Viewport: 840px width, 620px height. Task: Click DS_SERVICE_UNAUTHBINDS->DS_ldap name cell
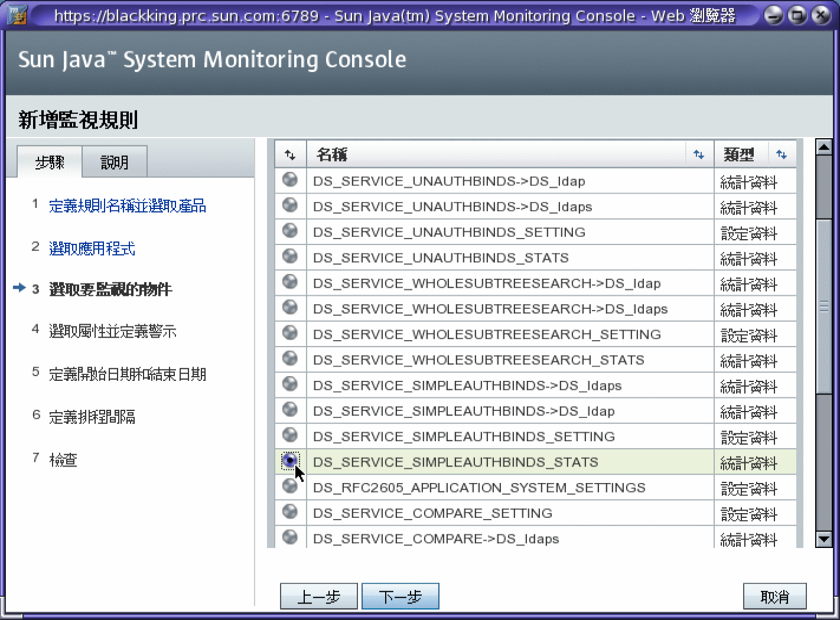[x=510, y=181]
